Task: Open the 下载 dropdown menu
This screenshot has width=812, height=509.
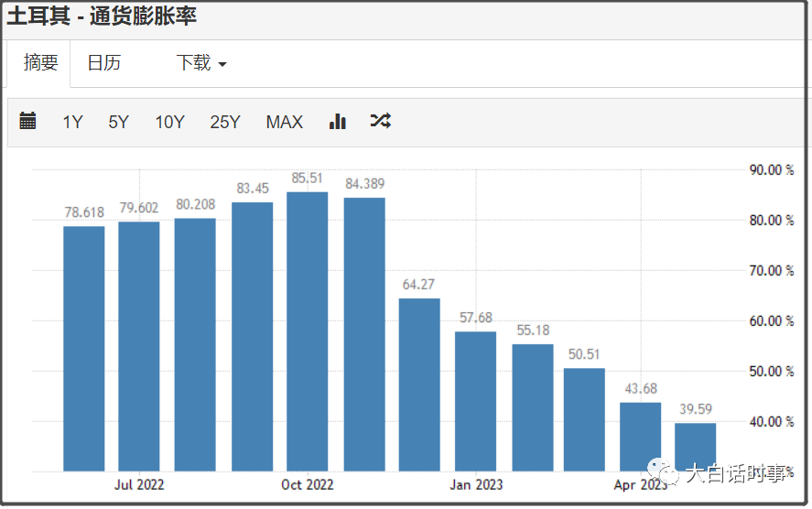Action: click(201, 63)
